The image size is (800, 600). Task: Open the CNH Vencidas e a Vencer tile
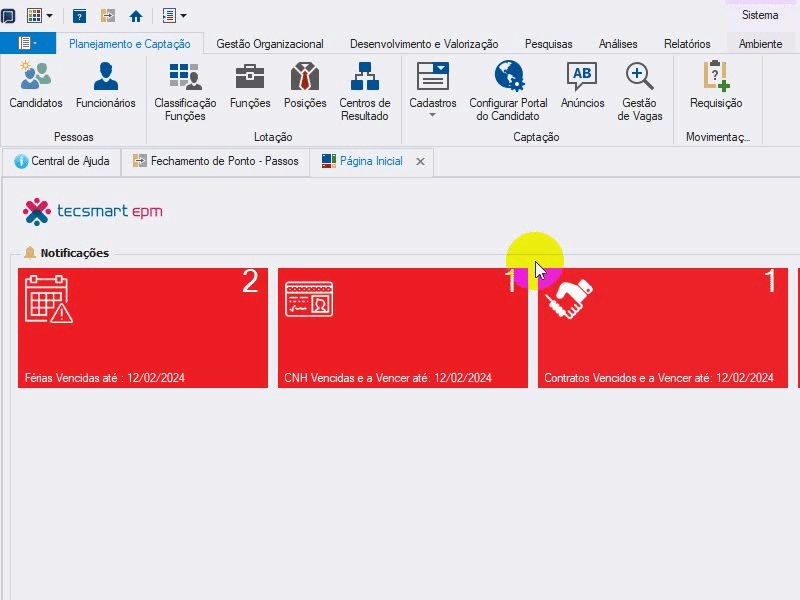(x=403, y=328)
